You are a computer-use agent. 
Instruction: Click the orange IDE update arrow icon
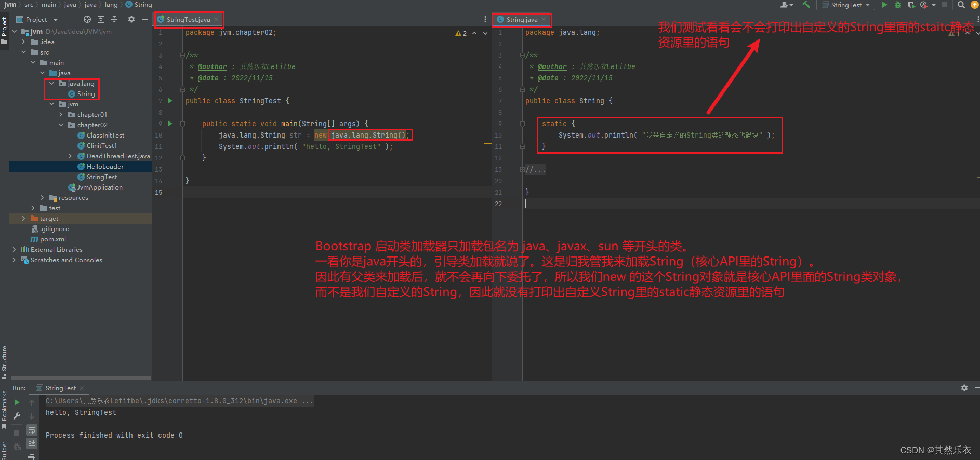[975, 5]
